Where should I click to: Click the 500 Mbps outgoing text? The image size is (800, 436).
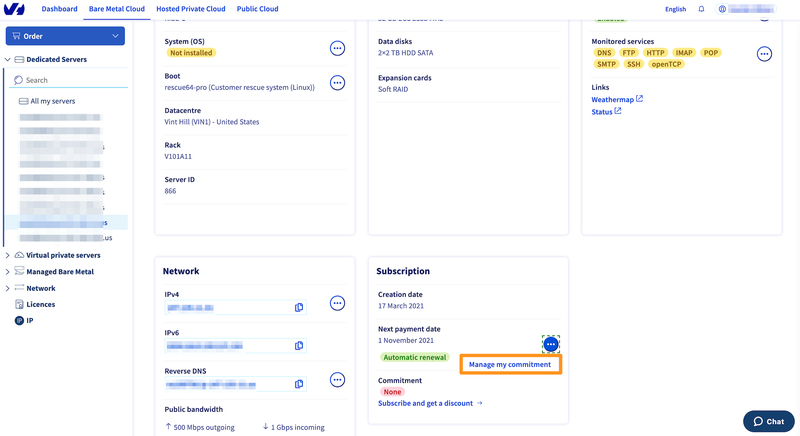coord(204,427)
